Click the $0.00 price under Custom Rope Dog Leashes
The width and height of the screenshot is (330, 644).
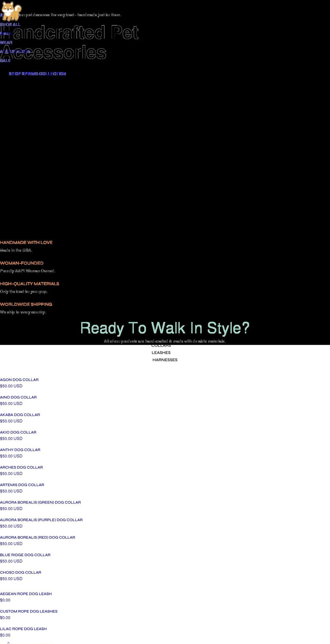point(5,618)
